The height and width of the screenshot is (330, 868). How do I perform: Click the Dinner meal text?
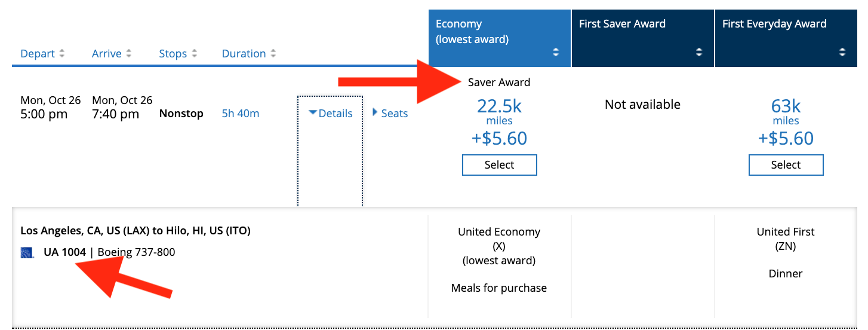click(786, 274)
